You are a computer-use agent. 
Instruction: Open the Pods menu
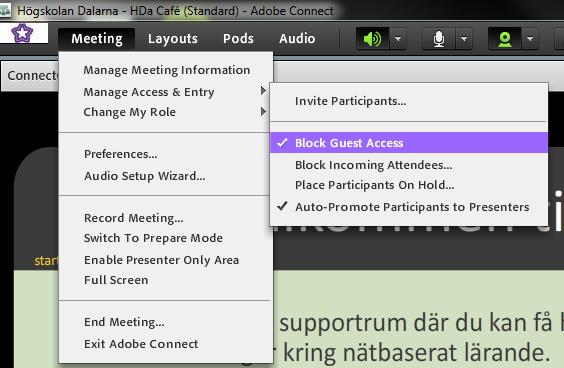[238, 38]
